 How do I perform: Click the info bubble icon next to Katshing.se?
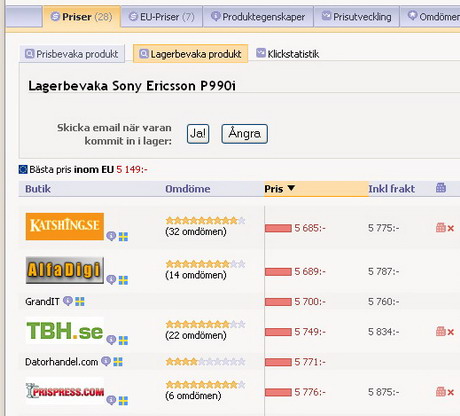(111, 236)
